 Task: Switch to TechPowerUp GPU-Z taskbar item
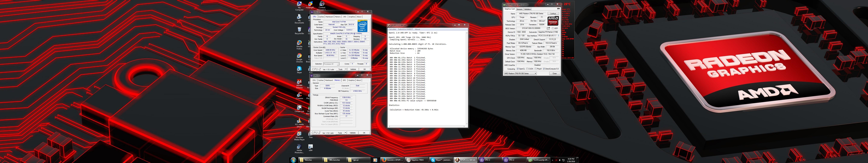(x=538, y=160)
